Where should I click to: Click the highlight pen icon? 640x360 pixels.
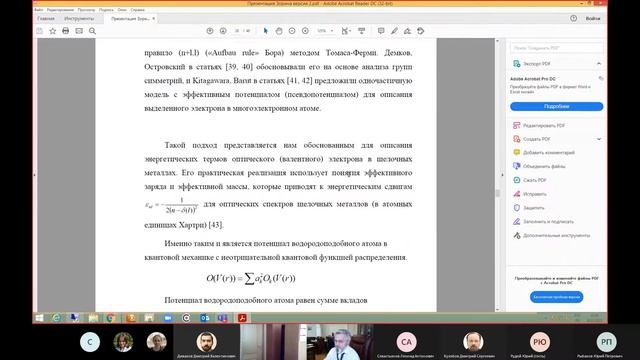394,31
